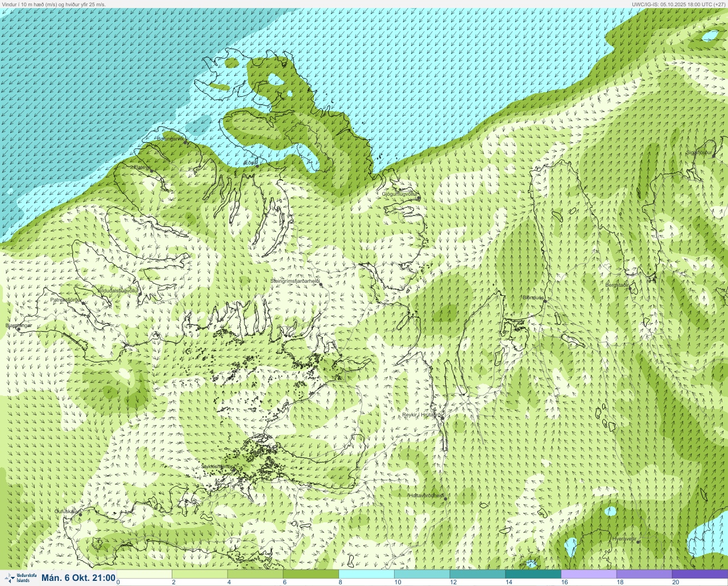Click the legend value 8
Screen dimensions: 728x586
340,582
